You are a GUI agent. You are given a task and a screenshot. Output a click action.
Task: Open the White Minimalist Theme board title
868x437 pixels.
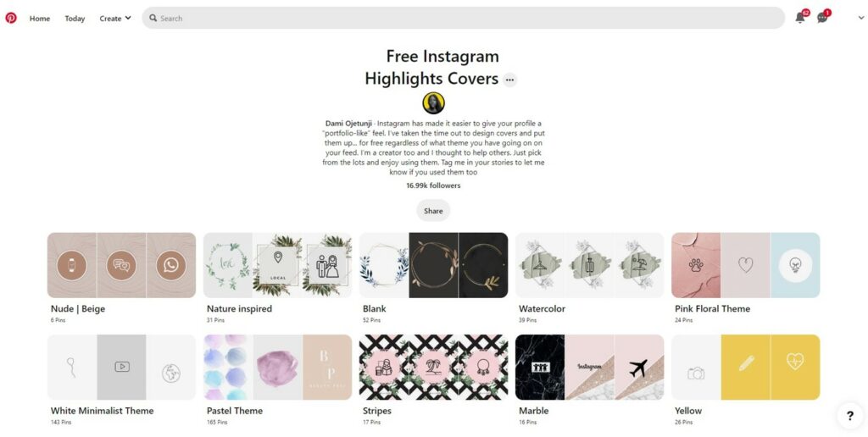(x=103, y=411)
